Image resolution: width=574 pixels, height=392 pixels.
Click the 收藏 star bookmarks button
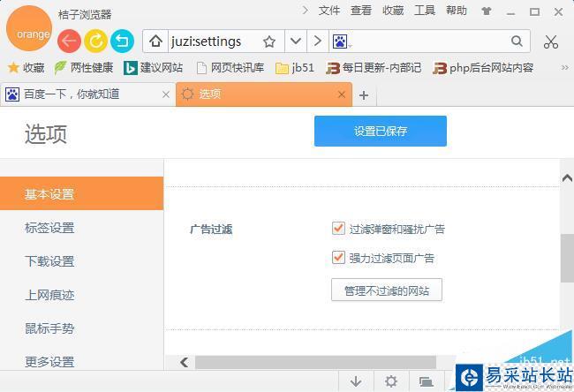[26, 68]
